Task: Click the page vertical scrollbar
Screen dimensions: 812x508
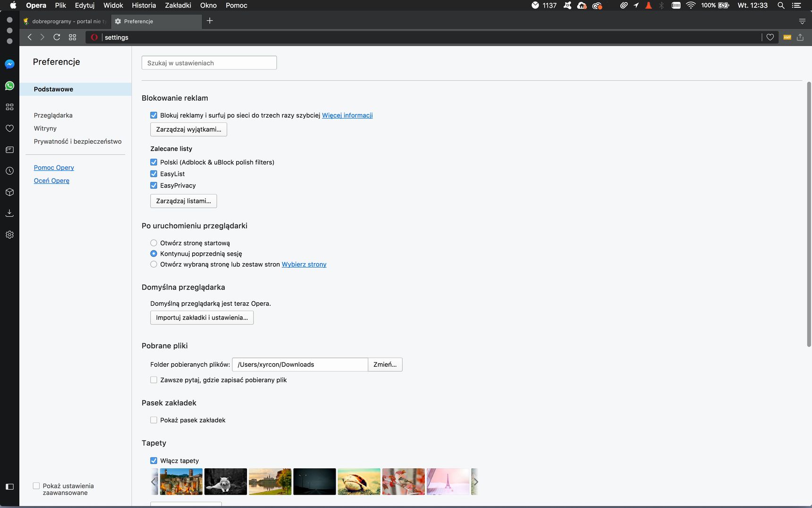Action: [809, 214]
